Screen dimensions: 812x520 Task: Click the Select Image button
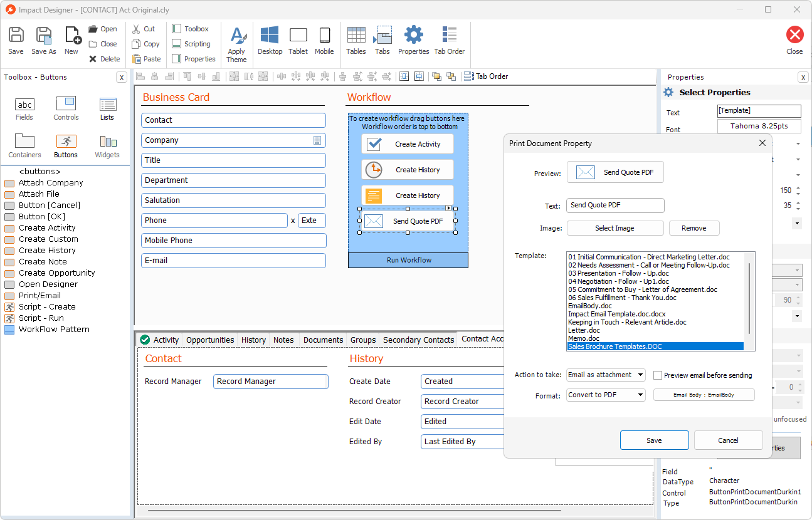point(614,228)
